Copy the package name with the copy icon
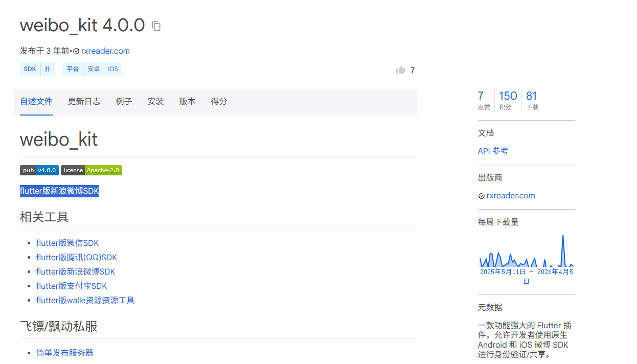 (155, 26)
